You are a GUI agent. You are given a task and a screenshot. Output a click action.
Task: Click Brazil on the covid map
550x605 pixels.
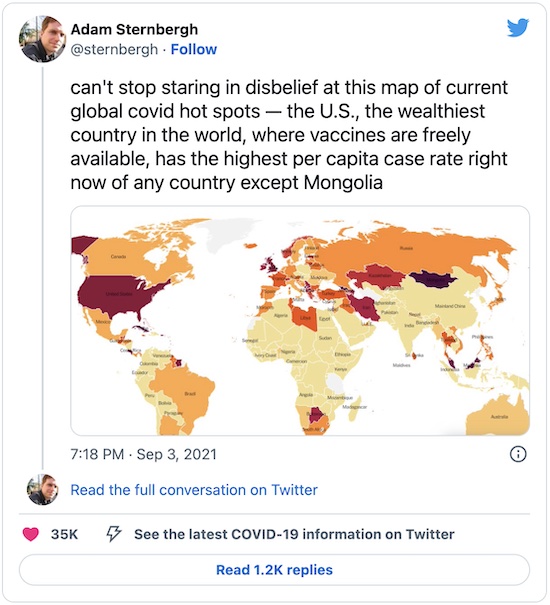pyautogui.click(x=187, y=394)
